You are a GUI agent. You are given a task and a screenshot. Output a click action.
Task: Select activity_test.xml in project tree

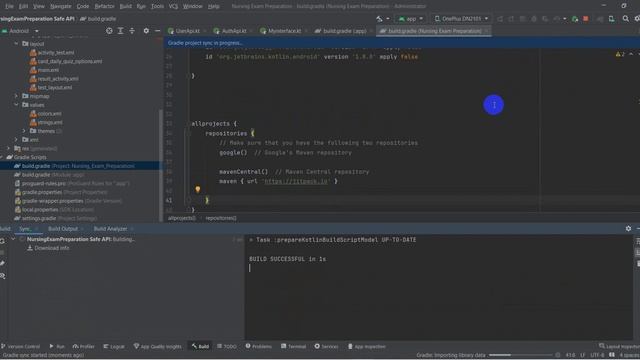(56, 52)
